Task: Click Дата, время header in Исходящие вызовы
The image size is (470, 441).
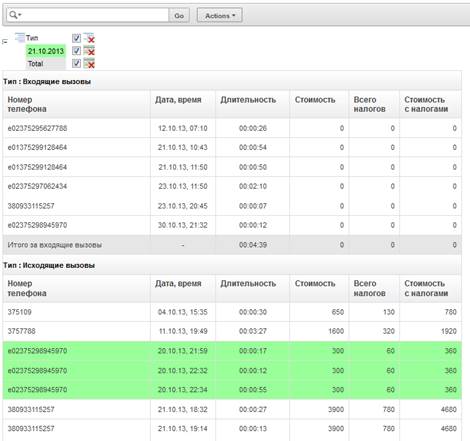Action: [x=178, y=284]
